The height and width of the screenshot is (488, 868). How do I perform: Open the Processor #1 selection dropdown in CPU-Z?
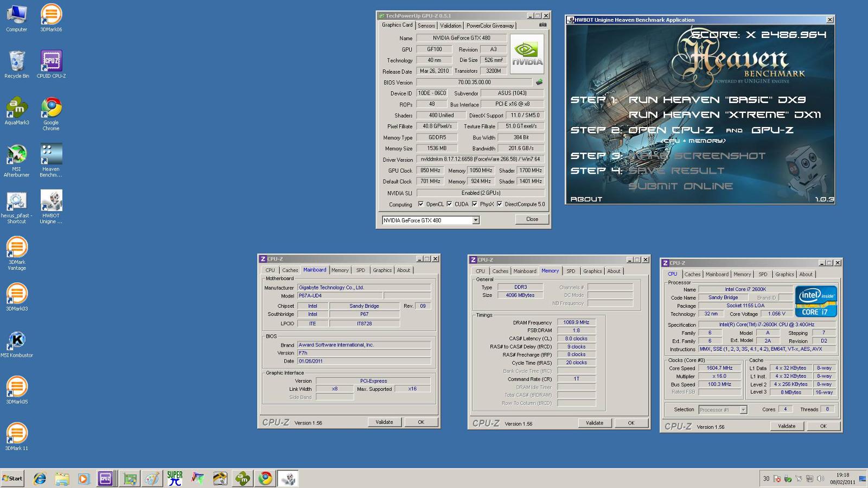(x=743, y=410)
